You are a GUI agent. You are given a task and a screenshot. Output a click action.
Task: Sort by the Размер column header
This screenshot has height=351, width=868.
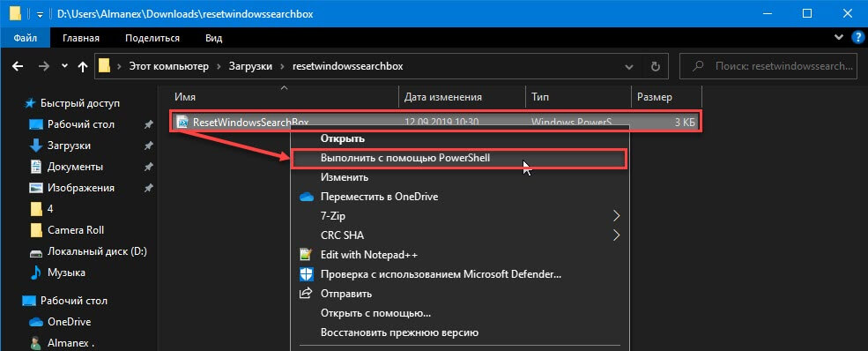tap(666, 97)
